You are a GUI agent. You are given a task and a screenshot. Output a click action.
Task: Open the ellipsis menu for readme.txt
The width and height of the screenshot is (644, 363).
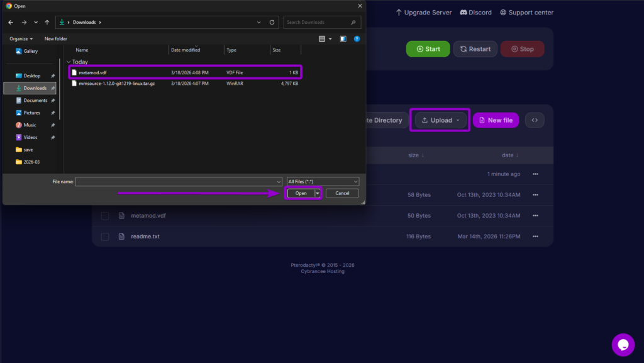535,236
